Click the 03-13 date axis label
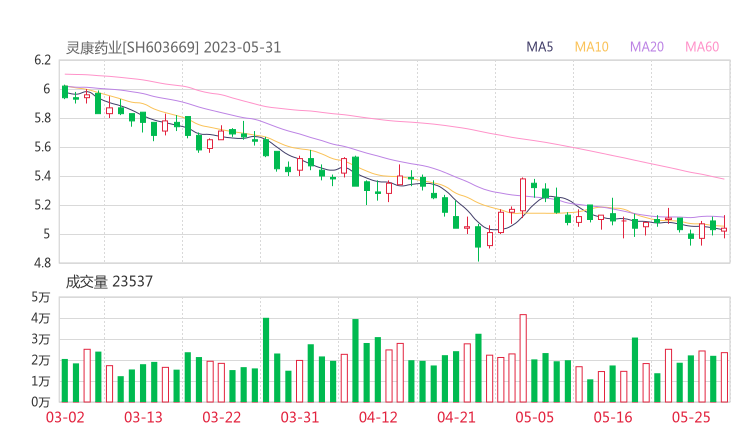This screenshot has height=440, width=740. pyautogui.click(x=143, y=417)
